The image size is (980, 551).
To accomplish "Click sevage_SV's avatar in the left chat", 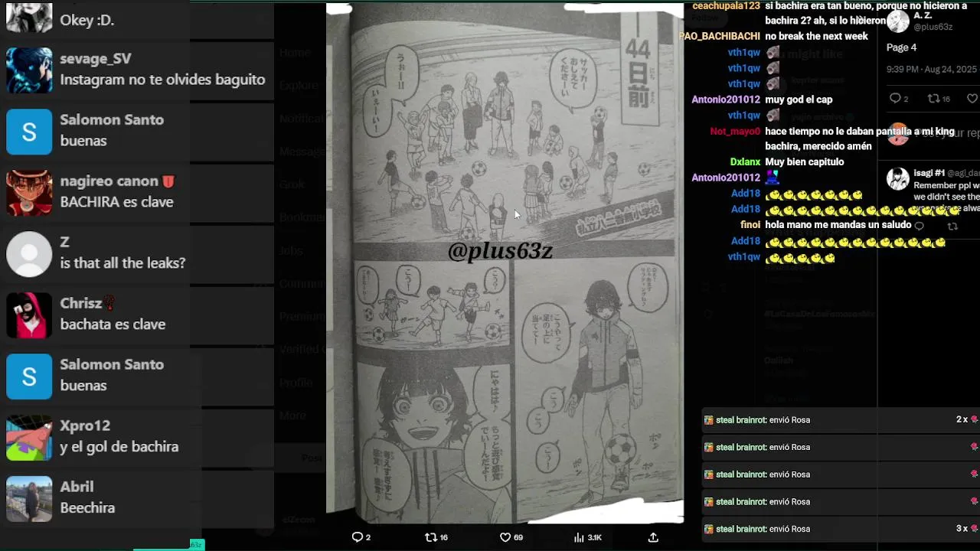I will 29,70.
